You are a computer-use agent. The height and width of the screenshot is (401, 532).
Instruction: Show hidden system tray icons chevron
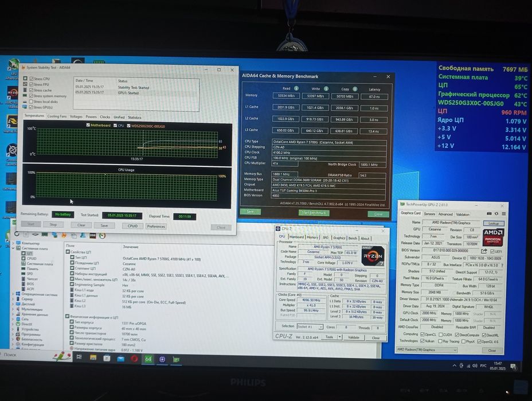454,365
